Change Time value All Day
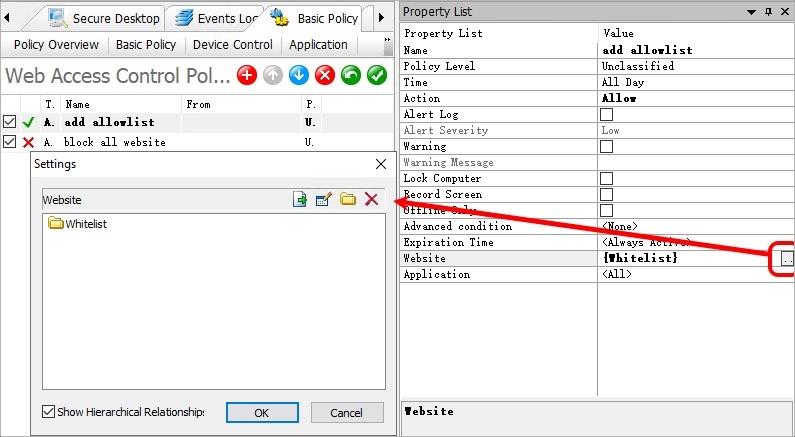 696,82
